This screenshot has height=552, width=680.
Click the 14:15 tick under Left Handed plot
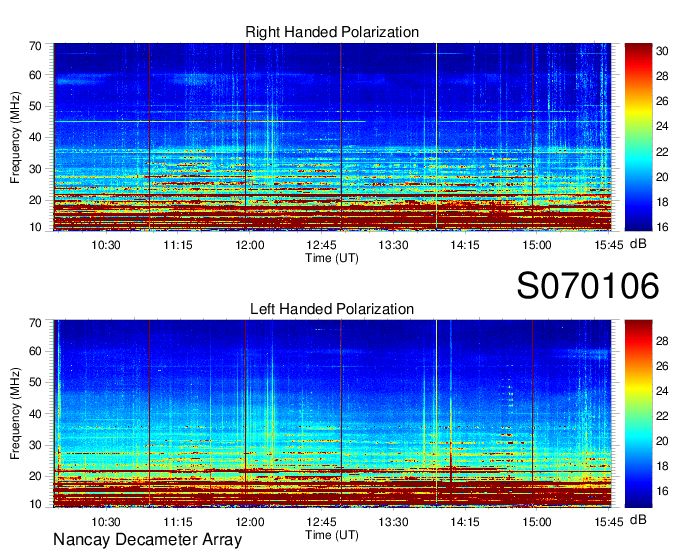click(x=465, y=522)
